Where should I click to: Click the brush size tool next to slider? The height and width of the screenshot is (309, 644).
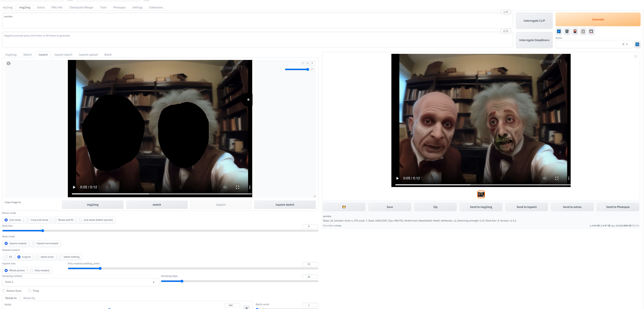tap(312, 69)
